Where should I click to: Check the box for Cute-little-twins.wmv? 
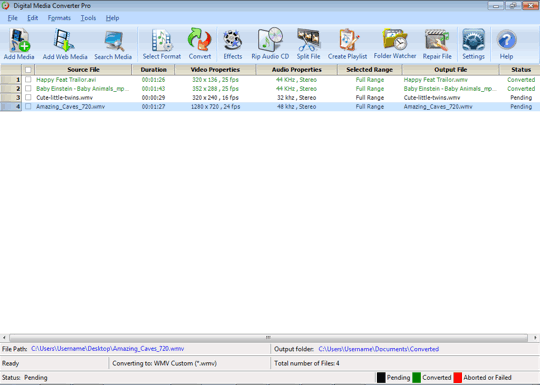point(28,97)
